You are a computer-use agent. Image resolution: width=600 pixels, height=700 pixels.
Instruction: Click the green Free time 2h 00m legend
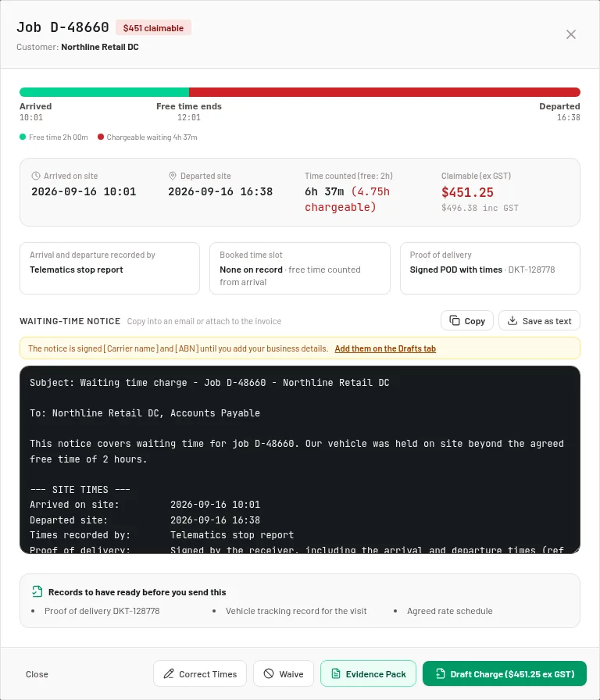pos(54,137)
